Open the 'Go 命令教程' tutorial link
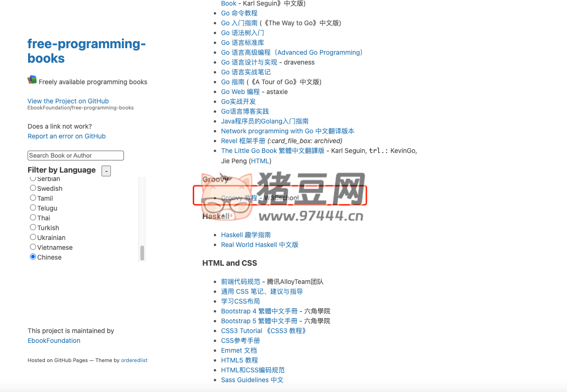The height and width of the screenshot is (392, 567). [x=239, y=13]
